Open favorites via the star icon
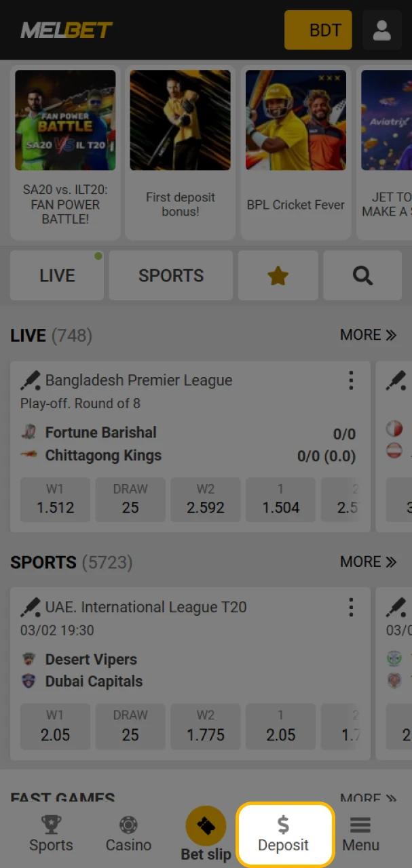The image size is (412, 868). coord(278,275)
